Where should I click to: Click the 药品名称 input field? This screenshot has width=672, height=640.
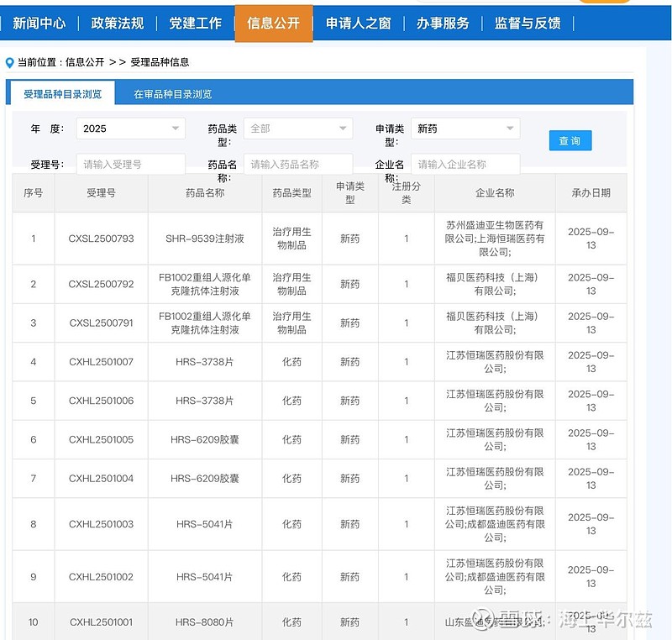point(297,165)
